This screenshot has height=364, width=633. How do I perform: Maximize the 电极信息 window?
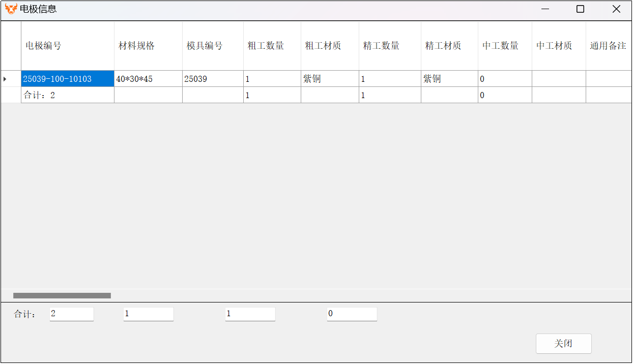click(580, 9)
